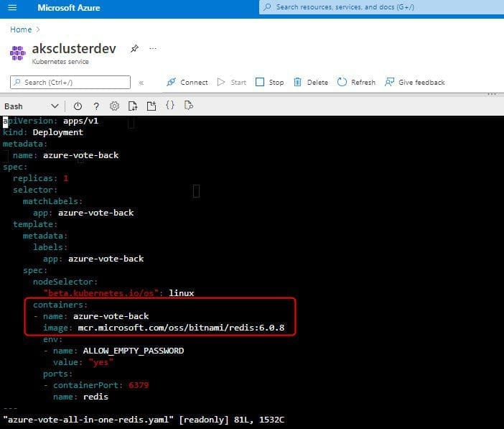Click the 'nodeSelector:' key
The width and height of the screenshot is (504, 429).
65,282
